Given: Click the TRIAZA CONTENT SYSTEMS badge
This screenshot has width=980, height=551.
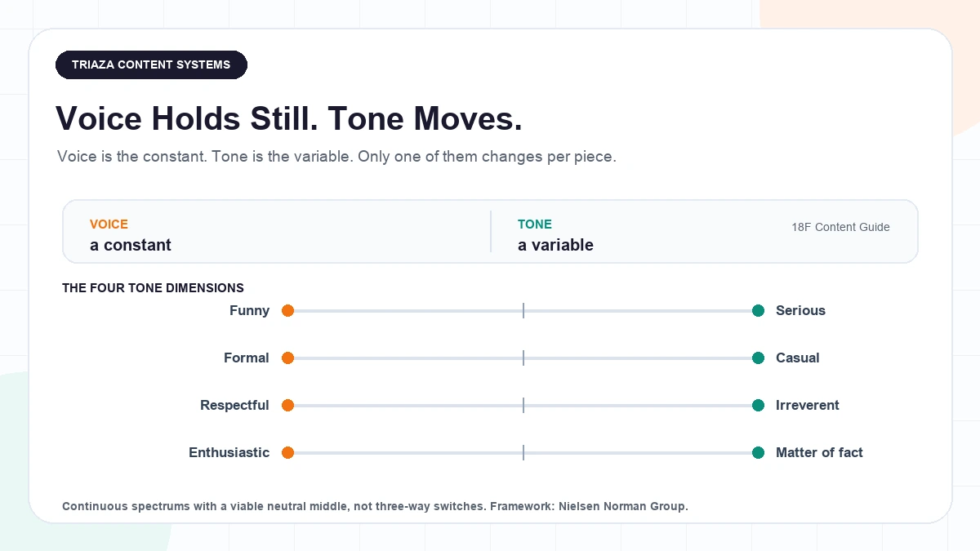Looking at the screenshot, I should coord(151,64).
